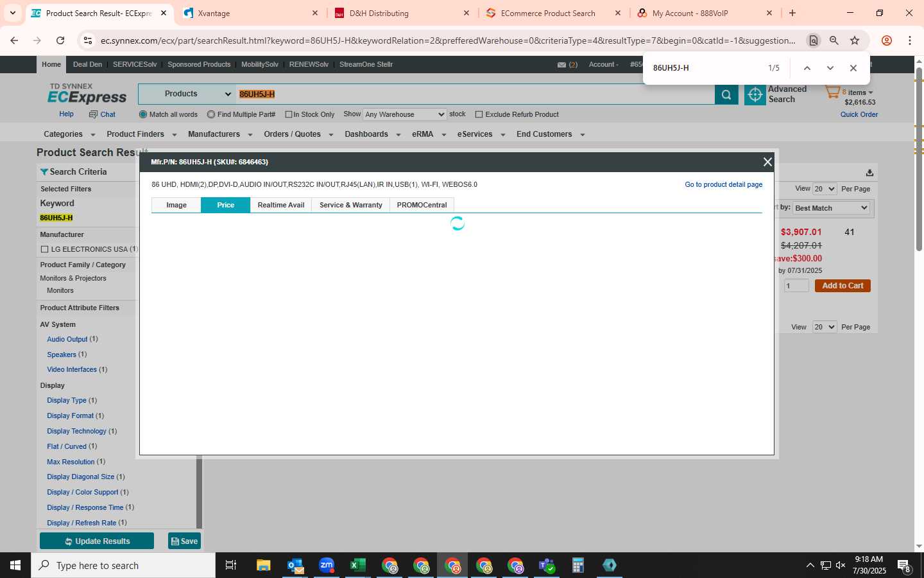This screenshot has height=578, width=924.
Task: Click the Save filters button
Action: click(x=184, y=541)
